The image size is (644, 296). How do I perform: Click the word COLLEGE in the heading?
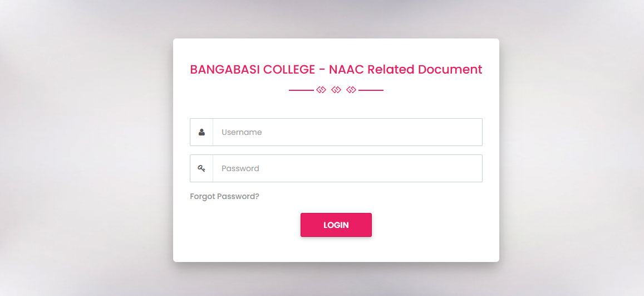[x=289, y=70]
